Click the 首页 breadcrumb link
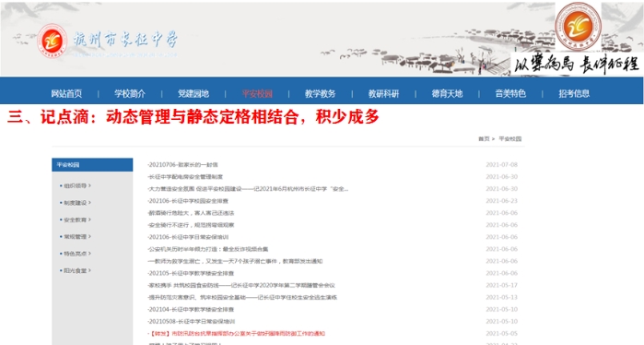644x345 pixels. coord(484,139)
